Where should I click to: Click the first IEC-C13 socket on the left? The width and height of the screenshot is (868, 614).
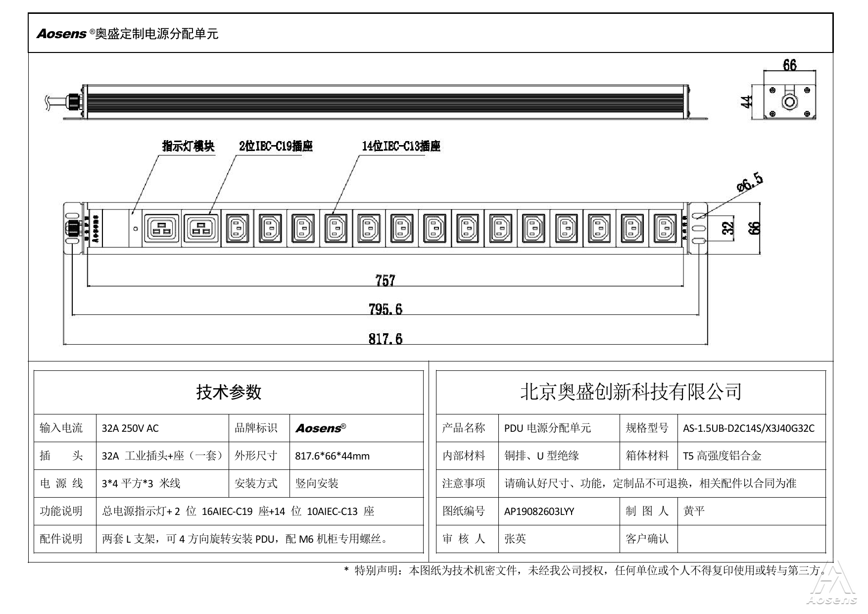pyautogui.click(x=238, y=228)
